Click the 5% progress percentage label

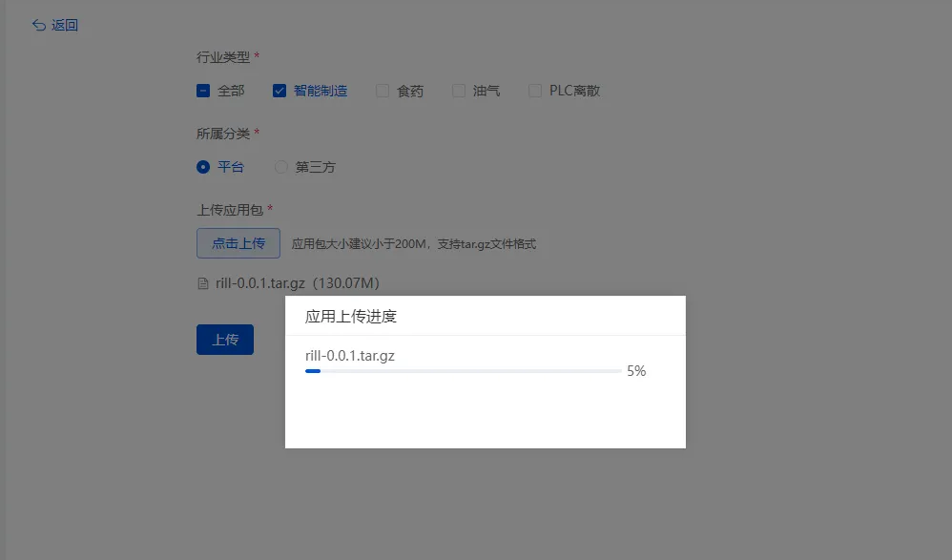pyautogui.click(x=637, y=371)
